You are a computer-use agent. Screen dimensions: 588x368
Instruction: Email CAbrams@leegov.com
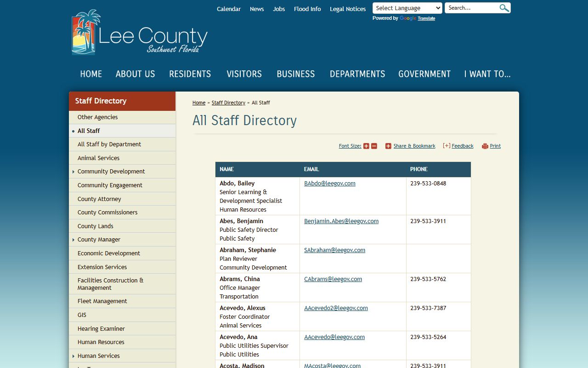click(333, 279)
